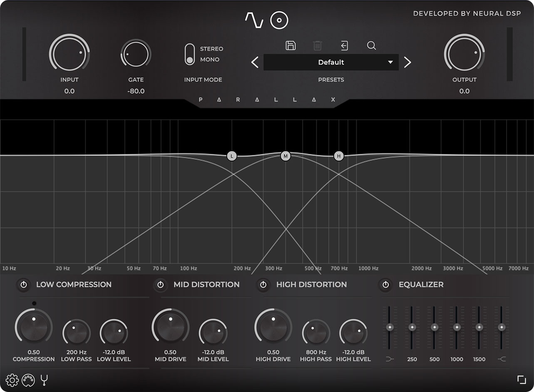Click the High Level knob

(x=353, y=333)
